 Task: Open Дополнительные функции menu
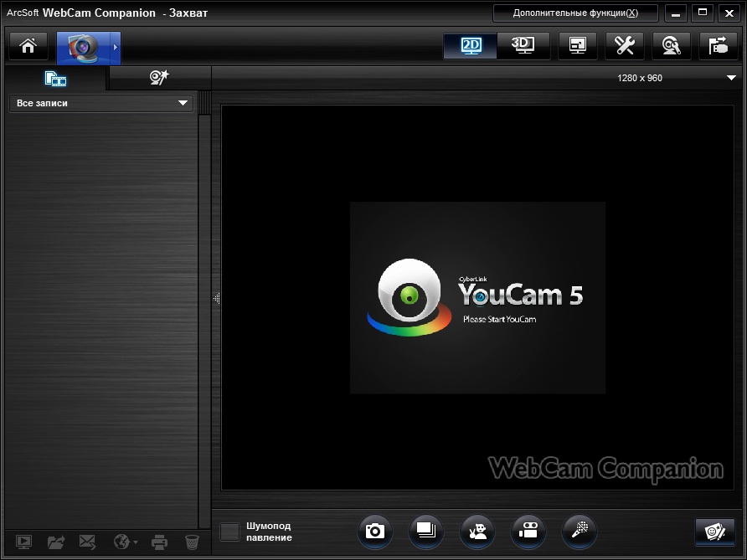tap(574, 13)
